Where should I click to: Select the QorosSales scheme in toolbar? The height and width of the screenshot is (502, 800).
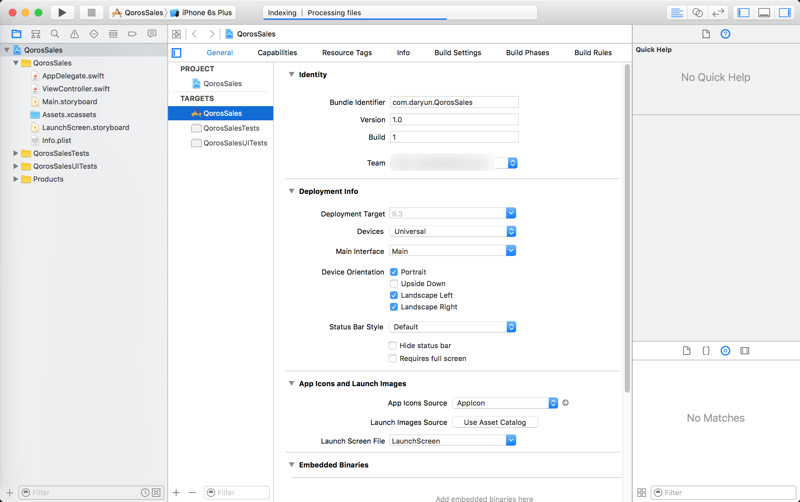[x=138, y=13]
